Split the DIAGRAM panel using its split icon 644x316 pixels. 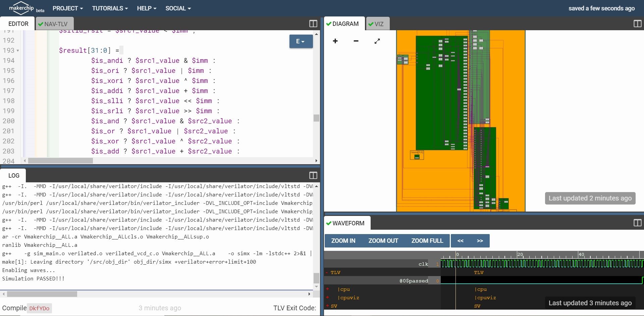(x=637, y=24)
